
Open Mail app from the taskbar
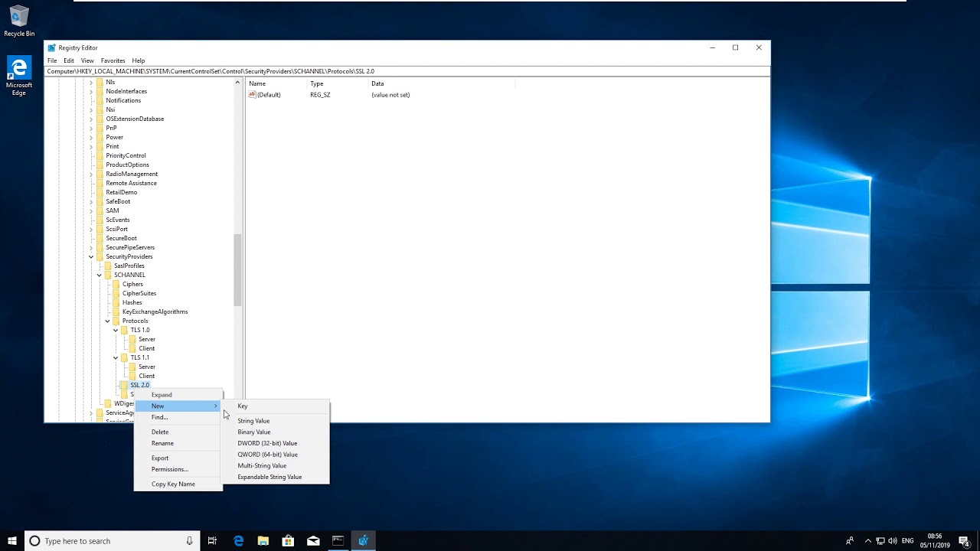point(313,541)
